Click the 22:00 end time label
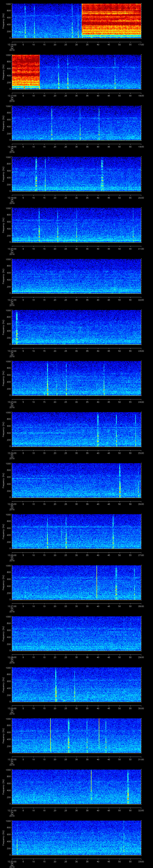The width and height of the screenshot is (153, 868). pyautogui.click(x=141, y=300)
